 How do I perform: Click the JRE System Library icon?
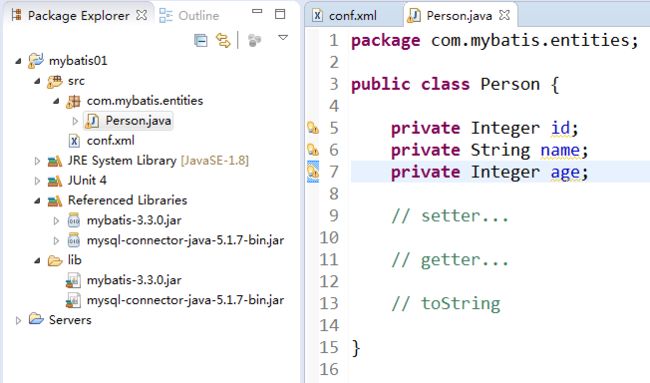point(55,161)
